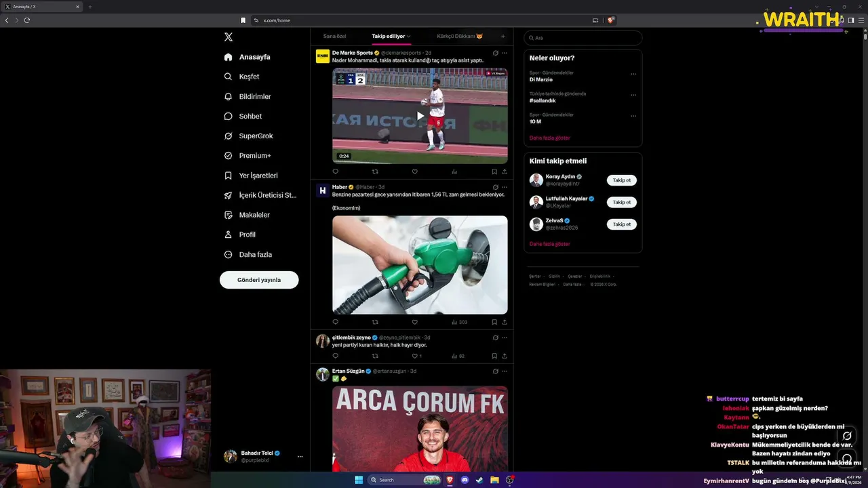868x488 pixels.
Task: Click the Ara search field on X
Action: tap(583, 38)
